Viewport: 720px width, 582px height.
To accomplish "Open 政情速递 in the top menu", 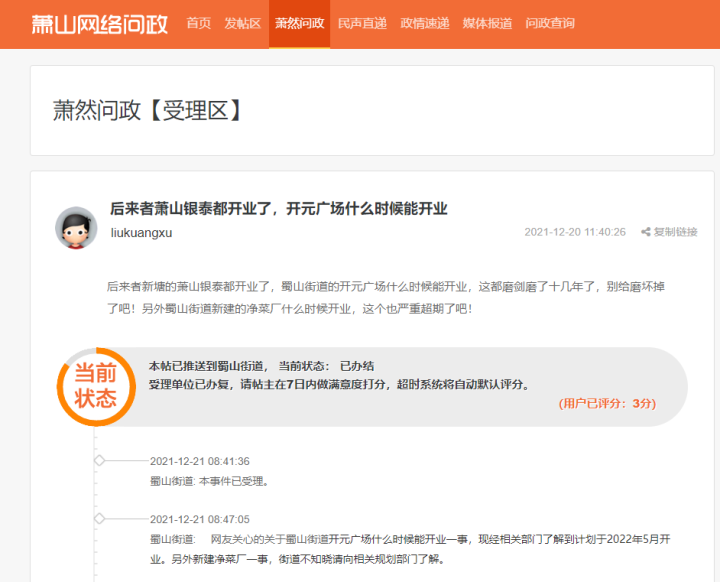I will (425, 23).
